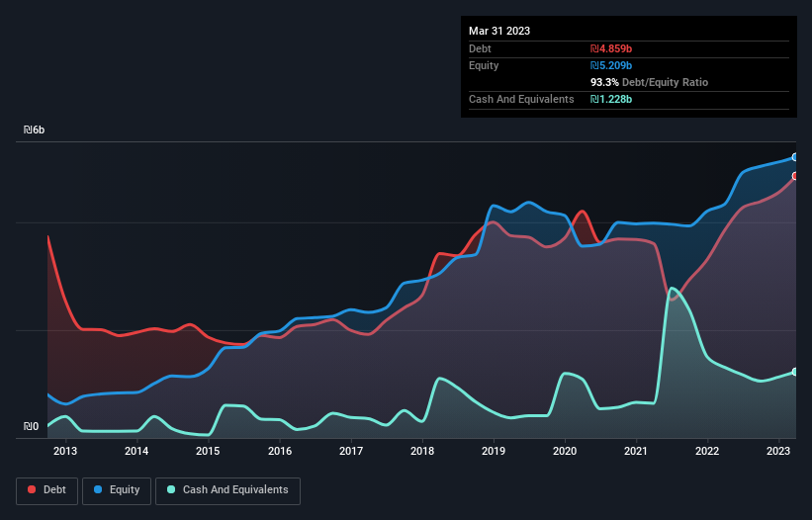Toggle the Debt series legend button
Viewport: 812px width, 520px height.
pos(46,490)
